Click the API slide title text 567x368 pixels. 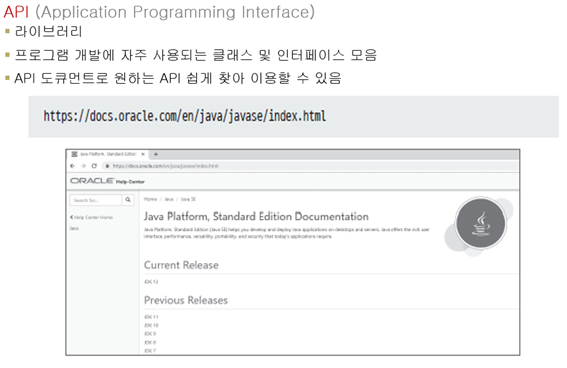(x=159, y=12)
